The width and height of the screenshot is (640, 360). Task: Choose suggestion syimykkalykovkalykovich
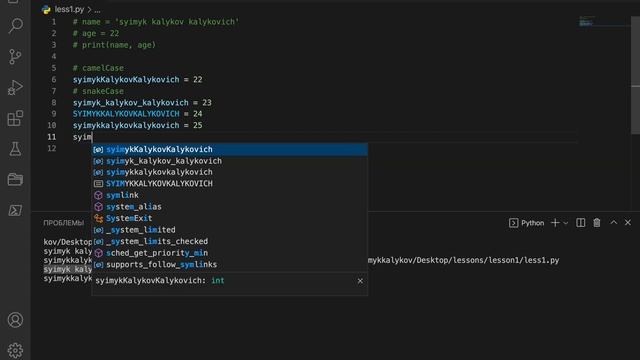coord(230,172)
